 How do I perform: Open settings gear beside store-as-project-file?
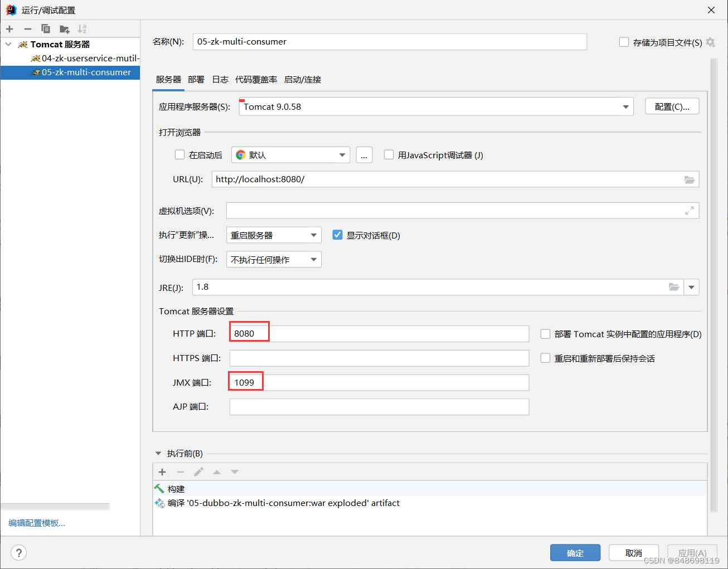(x=710, y=42)
